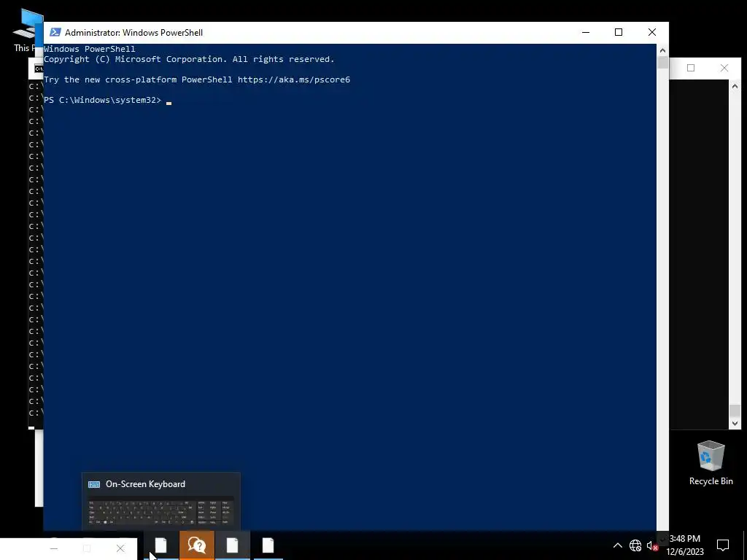Viewport: 747px width, 560px height.
Task: Click the PowerShell scrollbar up arrow
Action: pos(662,50)
